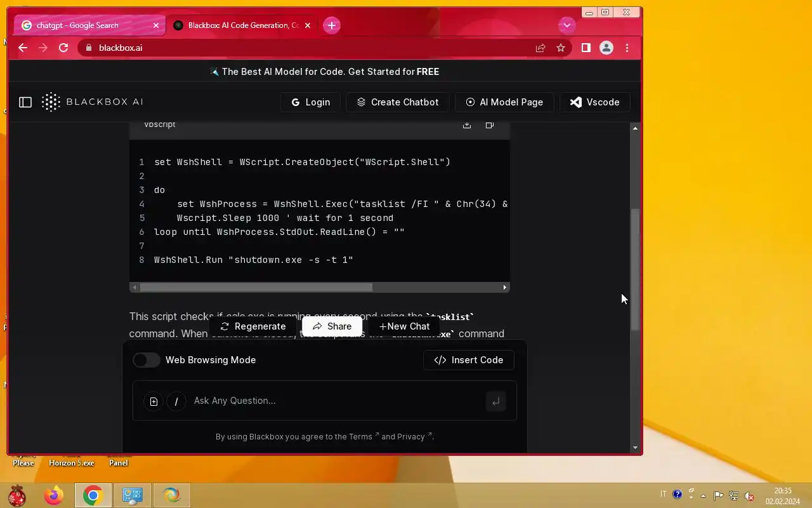This screenshot has height=508, width=812.
Task: Go back to the previous page
Action: 23,48
